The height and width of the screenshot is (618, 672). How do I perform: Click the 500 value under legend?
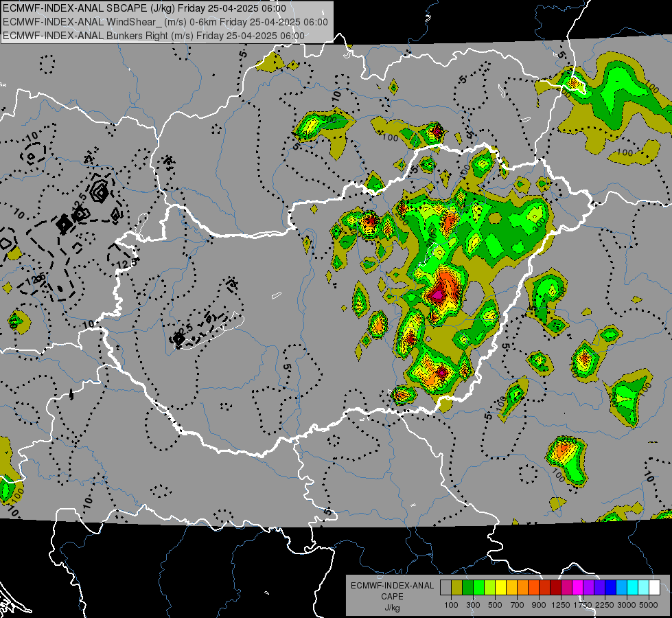click(x=495, y=605)
